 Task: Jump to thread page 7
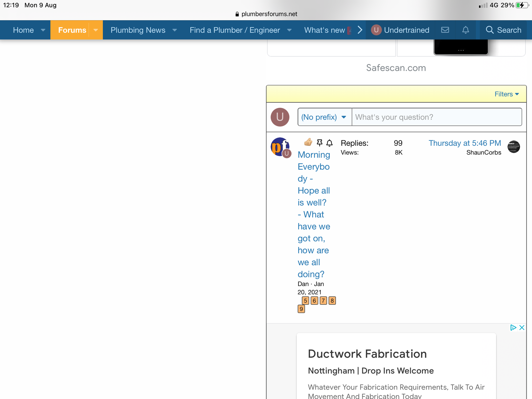click(323, 301)
